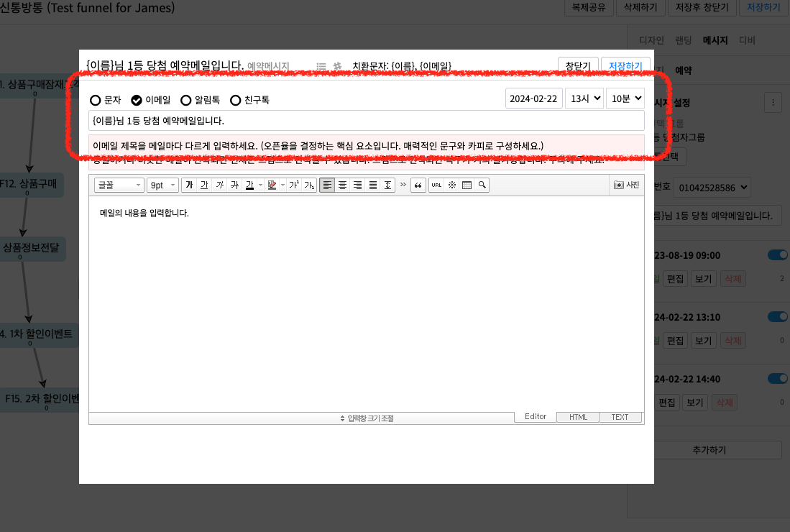The height and width of the screenshot is (532, 790).
Task: Insert a table into the email
Action: 467,185
